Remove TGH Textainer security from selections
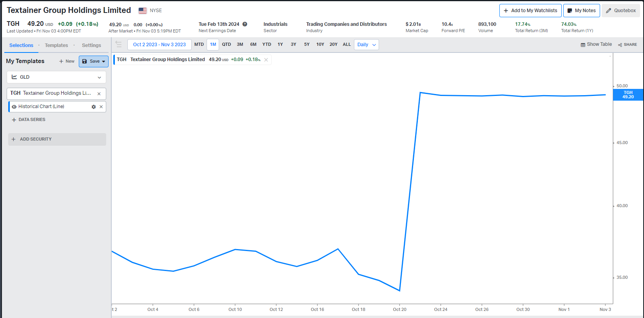Image resolution: width=644 pixels, height=318 pixels. tap(99, 94)
